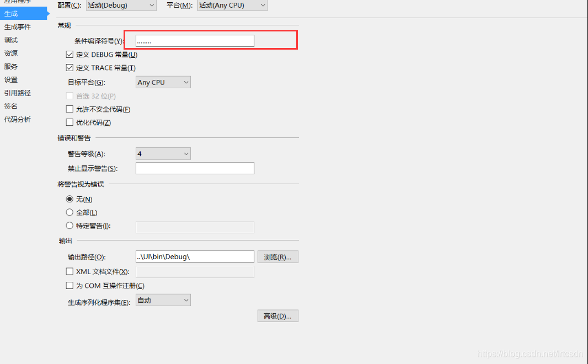Viewport: 588px width, 364px height.
Task: Switch to the 调试 tab
Action: pos(11,40)
